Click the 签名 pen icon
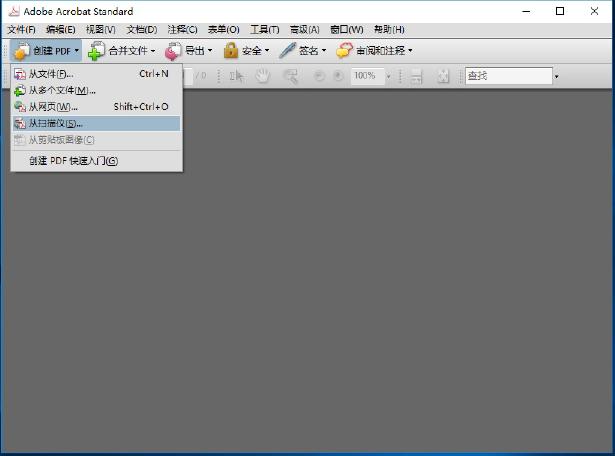Viewport: 615px width, 456px height. coord(287,51)
